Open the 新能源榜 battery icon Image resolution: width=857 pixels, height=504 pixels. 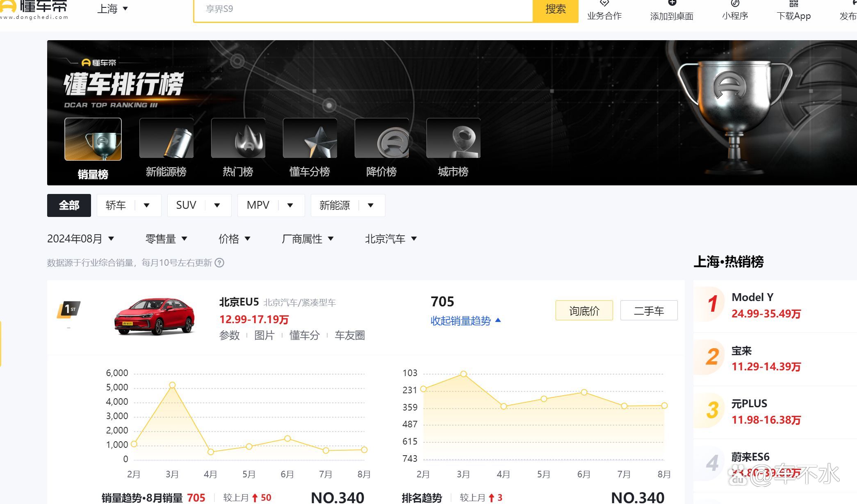tap(166, 138)
